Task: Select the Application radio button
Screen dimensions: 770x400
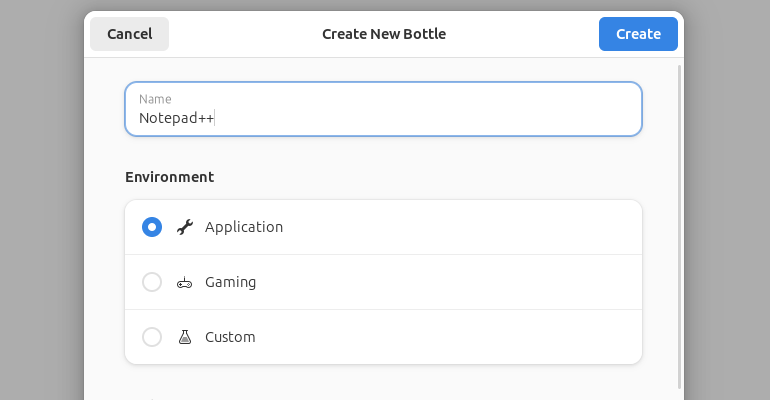Action: coord(152,227)
